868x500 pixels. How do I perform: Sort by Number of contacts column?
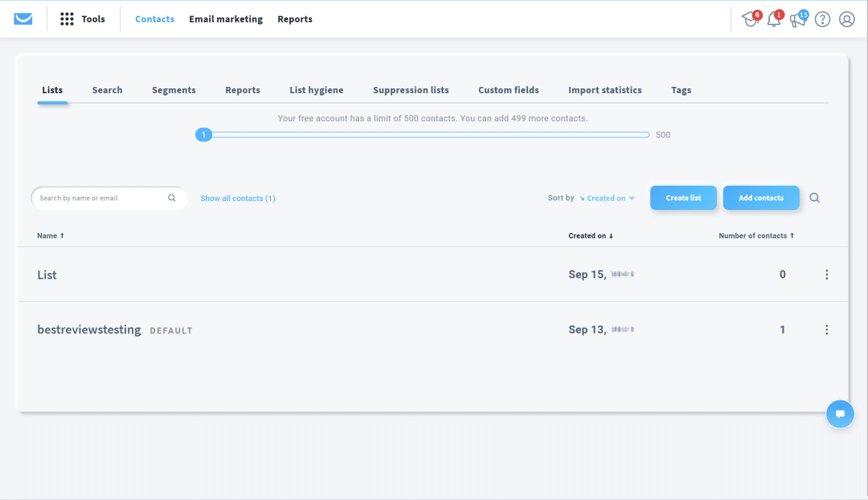pos(755,236)
